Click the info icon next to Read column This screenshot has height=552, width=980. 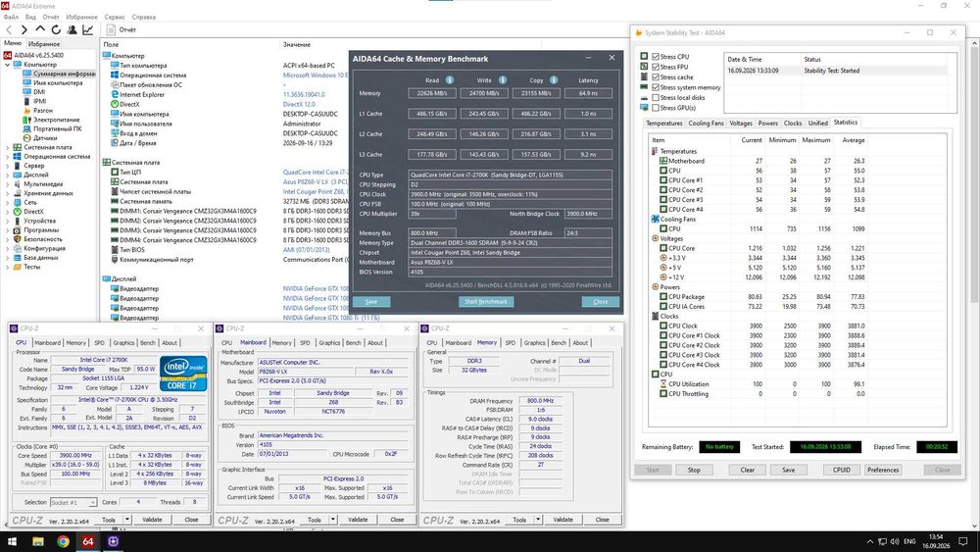pyautogui.click(x=450, y=80)
